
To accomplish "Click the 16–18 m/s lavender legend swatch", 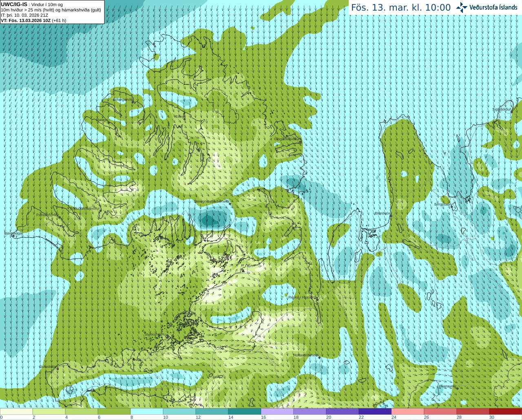I will tap(277, 411).
